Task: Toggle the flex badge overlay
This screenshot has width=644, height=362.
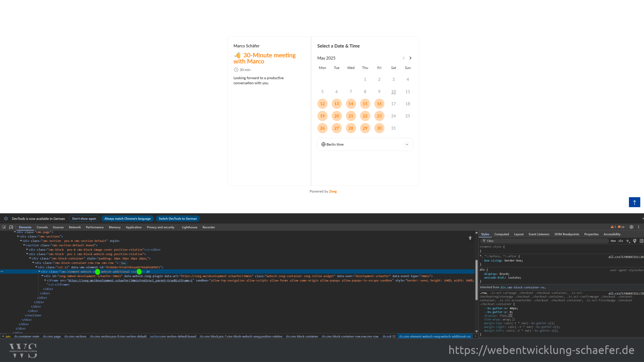Action: 123,263
